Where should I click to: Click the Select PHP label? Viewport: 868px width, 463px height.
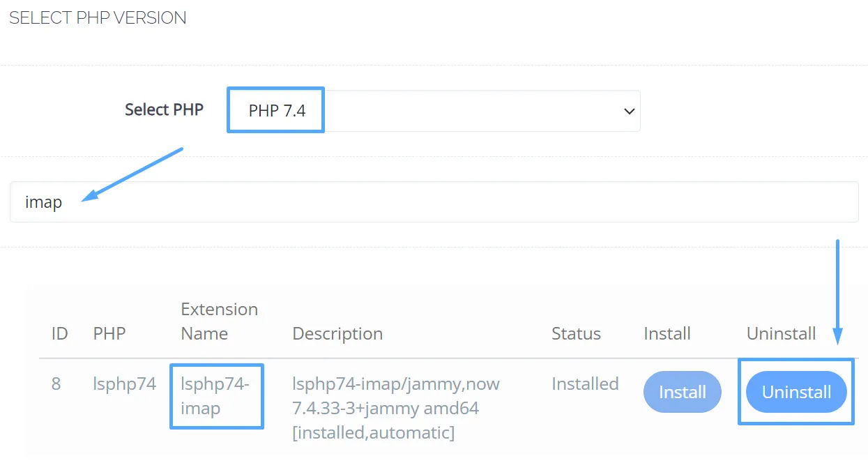(164, 109)
